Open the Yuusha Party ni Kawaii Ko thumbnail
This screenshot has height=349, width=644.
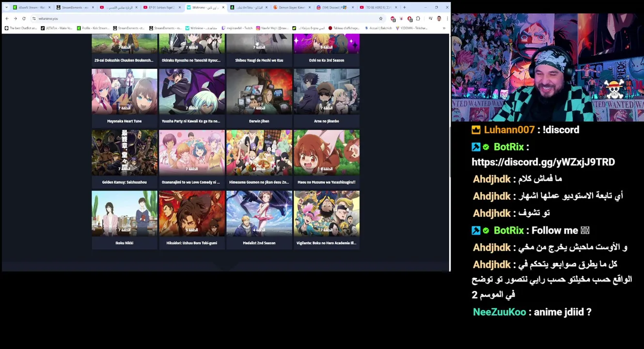(x=192, y=91)
